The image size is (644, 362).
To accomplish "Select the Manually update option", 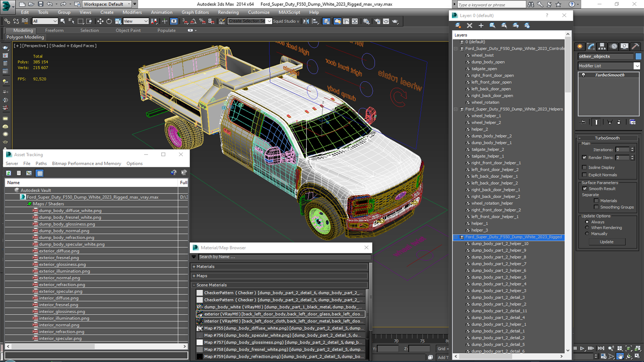I will [587, 234].
